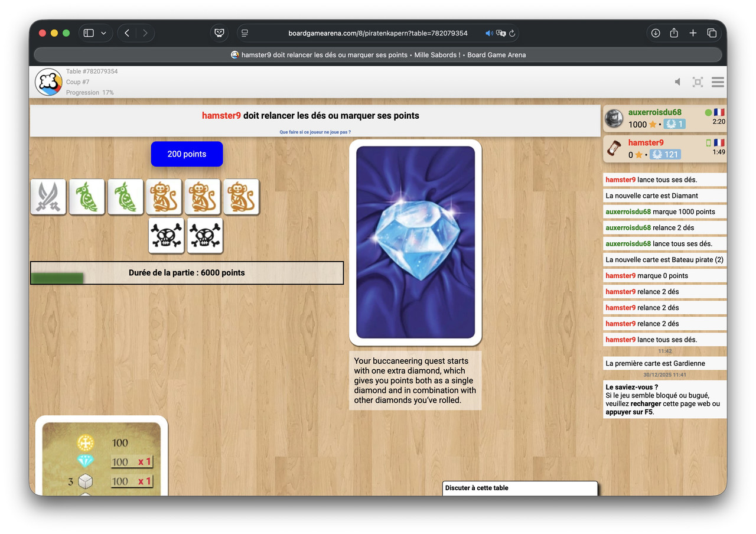The width and height of the screenshot is (756, 534).
Task: Click log entry 'La nouvelle carte est Diamant'
Action: click(x=664, y=196)
